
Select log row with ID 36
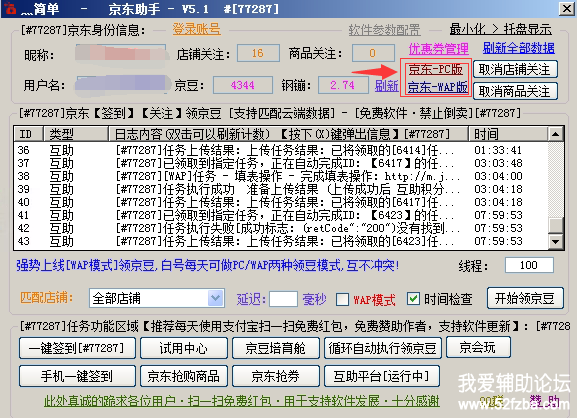280,150
